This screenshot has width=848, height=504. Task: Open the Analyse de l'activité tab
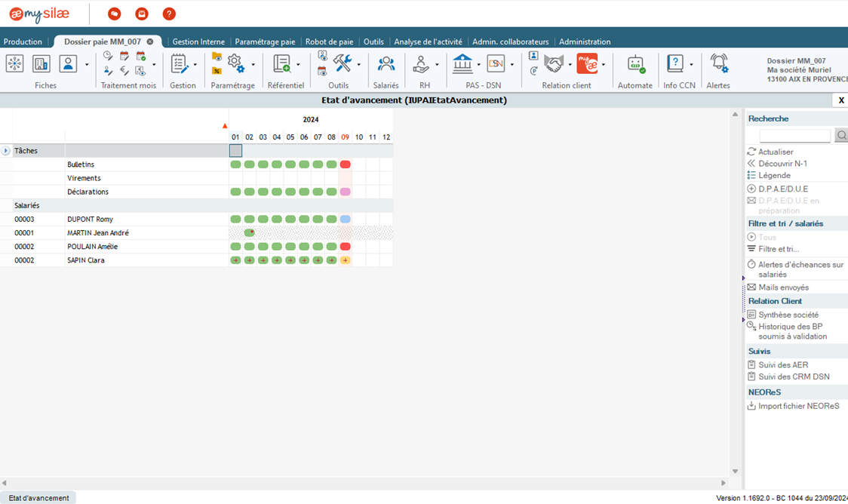[428, 41]
